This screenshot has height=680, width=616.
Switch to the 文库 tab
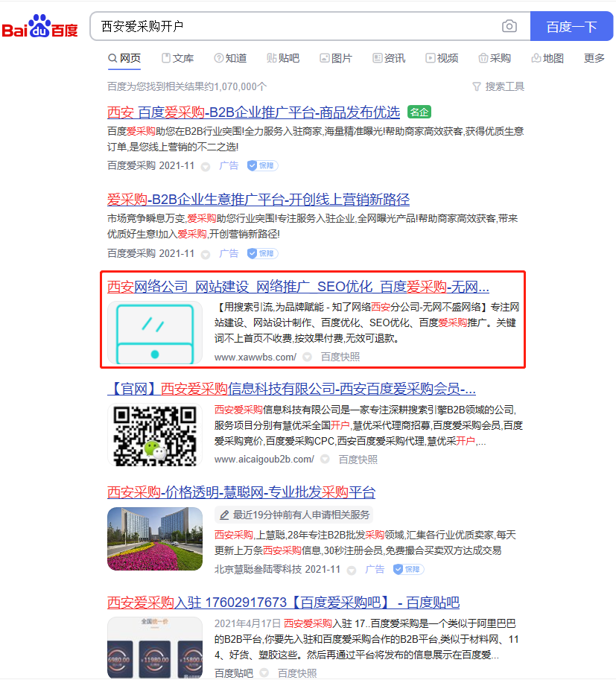point(177,58)
